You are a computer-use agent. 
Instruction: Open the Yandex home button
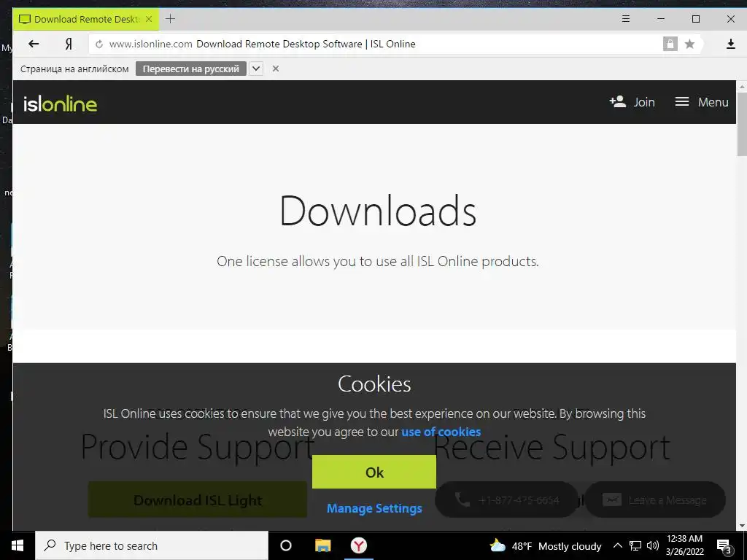69,44
